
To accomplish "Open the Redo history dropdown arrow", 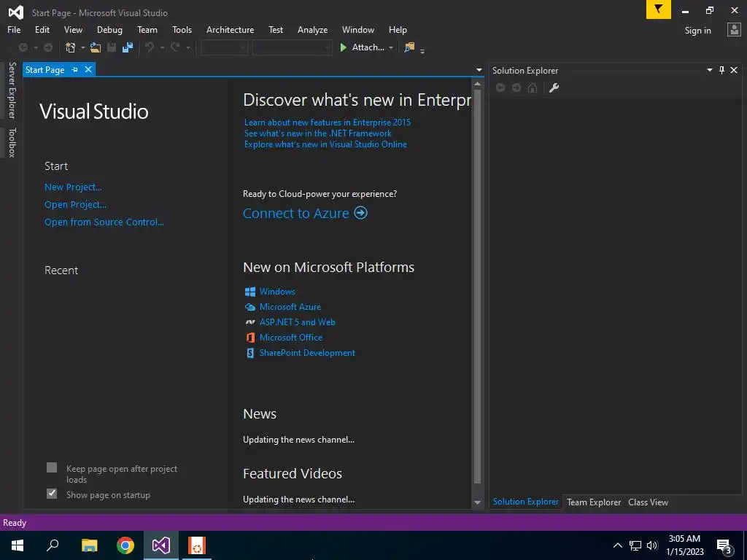I will point(188,47).
